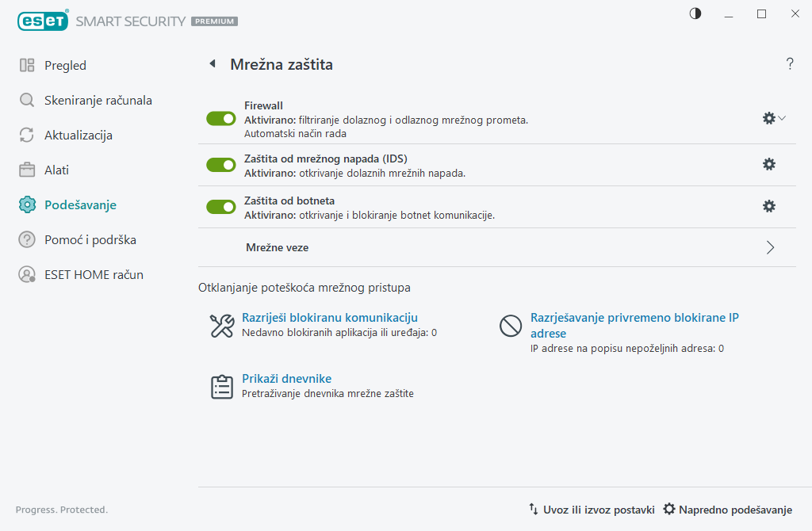Open the gear for Zaštita od botneta
Viewport: 812px width, 531px height.
click(768, 206)
